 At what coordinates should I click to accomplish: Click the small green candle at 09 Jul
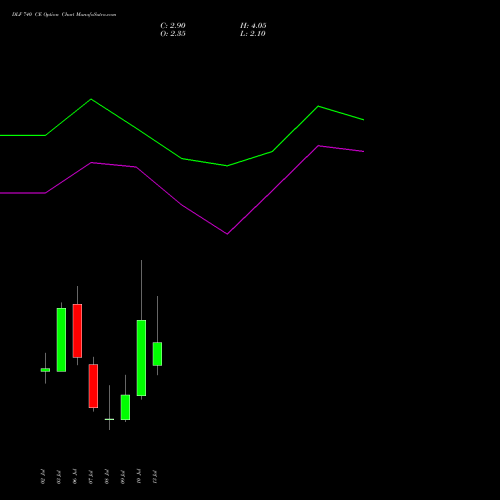coord(125,407)
